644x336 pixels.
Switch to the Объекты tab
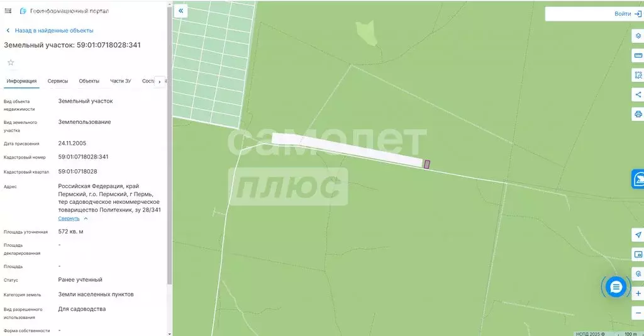89,81
